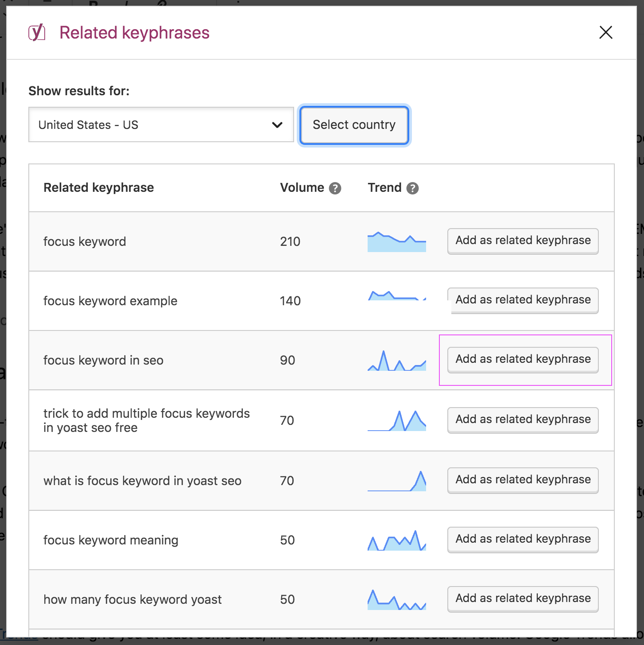Add 'focus keyword meaning' as related keyphrase

tap(523, 539)
